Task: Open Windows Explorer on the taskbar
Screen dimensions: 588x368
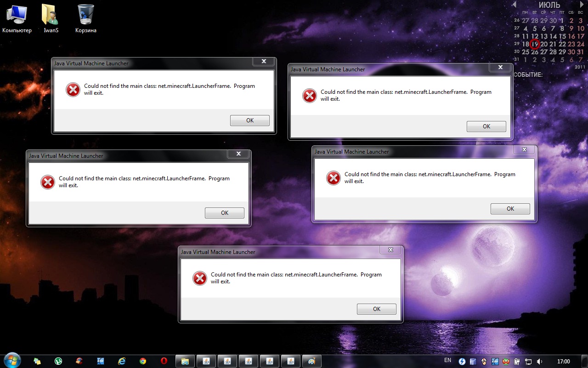Action: point(185,361)
